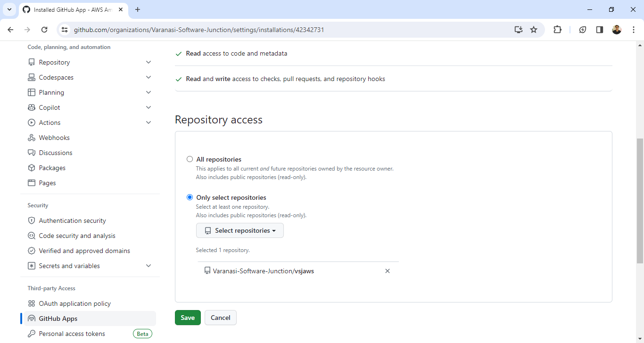Click the Discussions speech bubble icon
The width and height of the screenshot is (644, 343).
(32, 153)
